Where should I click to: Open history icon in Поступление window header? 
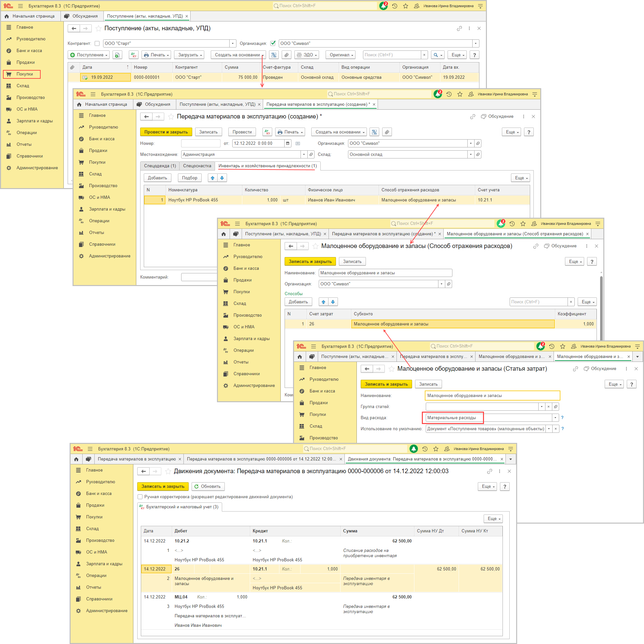pos(395,6)
